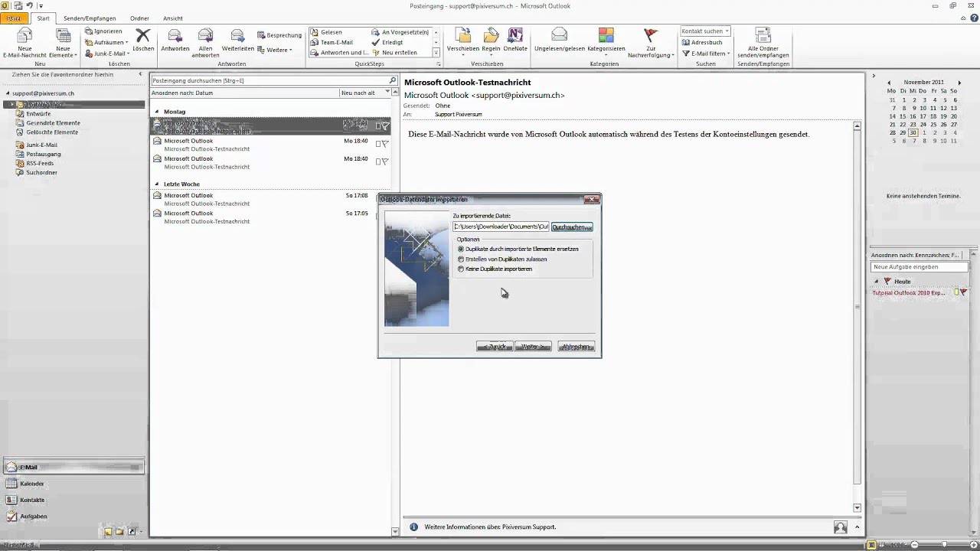
Task: Collapse the Montag message group
Action: point(157,112)
